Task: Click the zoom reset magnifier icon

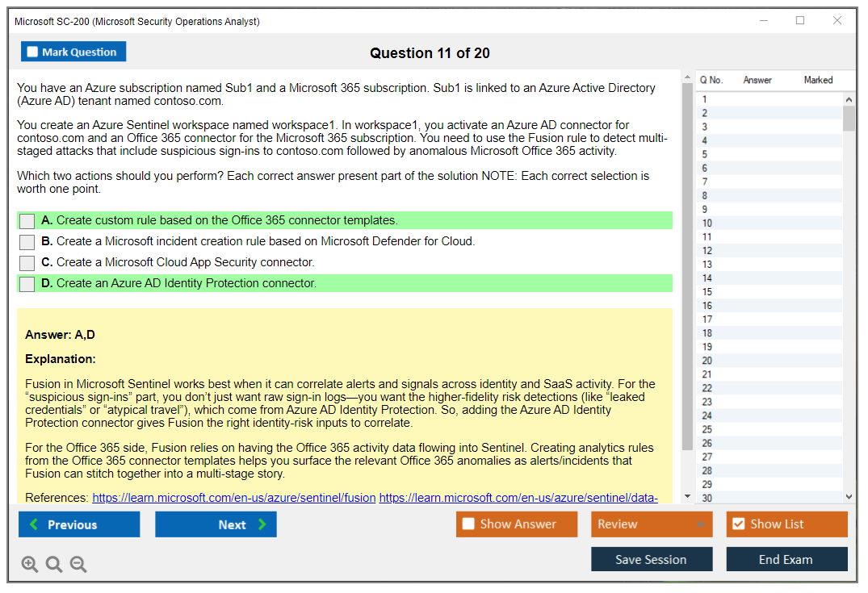Action: pos(54,565)
